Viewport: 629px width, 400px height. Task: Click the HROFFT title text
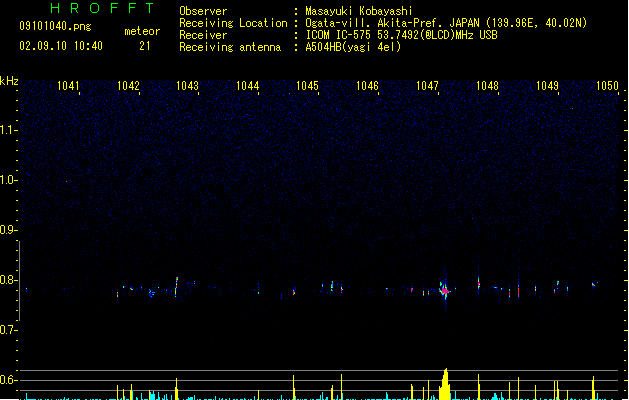(102, 8)
